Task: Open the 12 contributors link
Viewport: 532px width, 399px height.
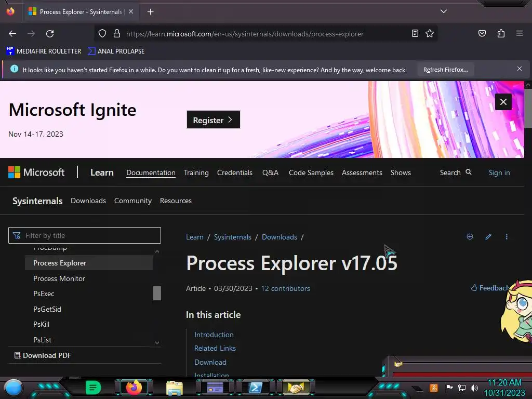Action: point(285,288)
